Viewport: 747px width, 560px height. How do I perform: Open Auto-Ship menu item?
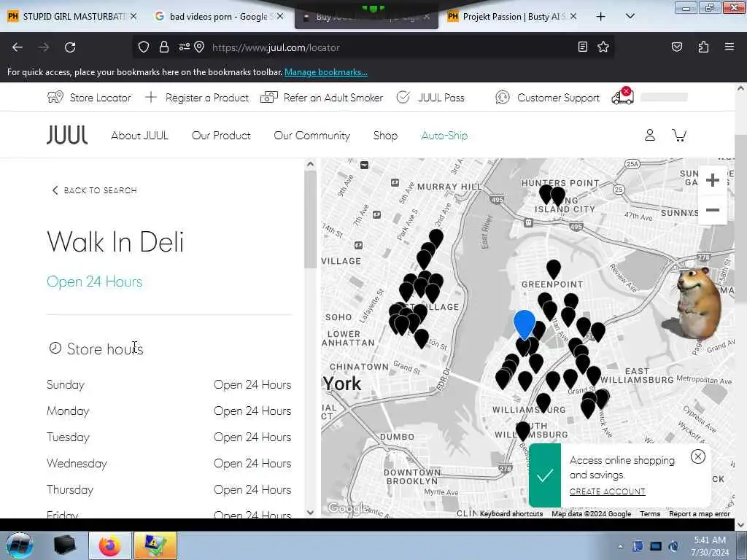click(x=444, y=136)
